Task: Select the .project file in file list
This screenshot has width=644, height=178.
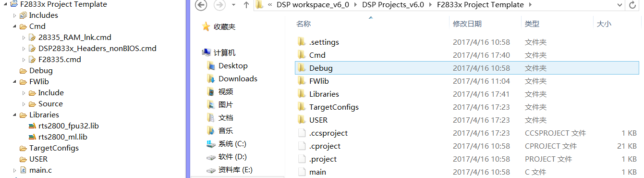Action: pyautogui.click(x=467, y=159)
